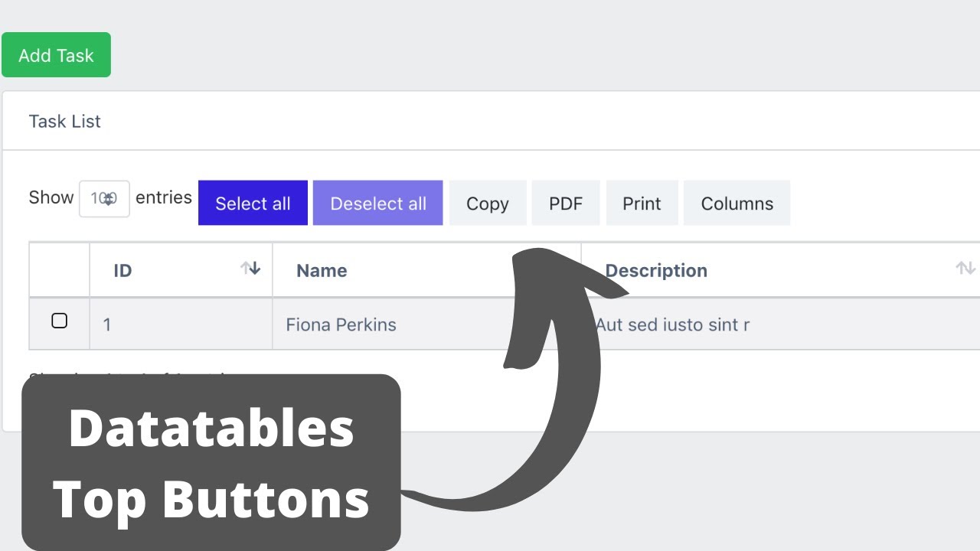Click the ID column header label
This screenshot has width=980, height=551.
coord(122,270)
